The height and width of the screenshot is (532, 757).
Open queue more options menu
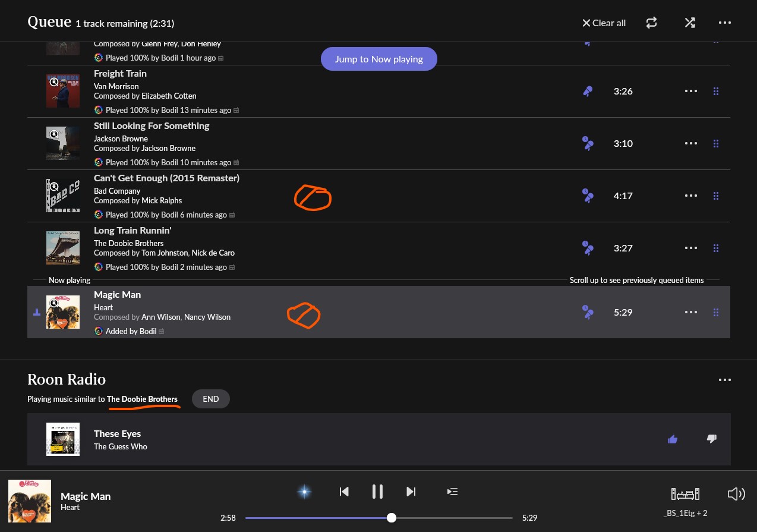[724, 23]
